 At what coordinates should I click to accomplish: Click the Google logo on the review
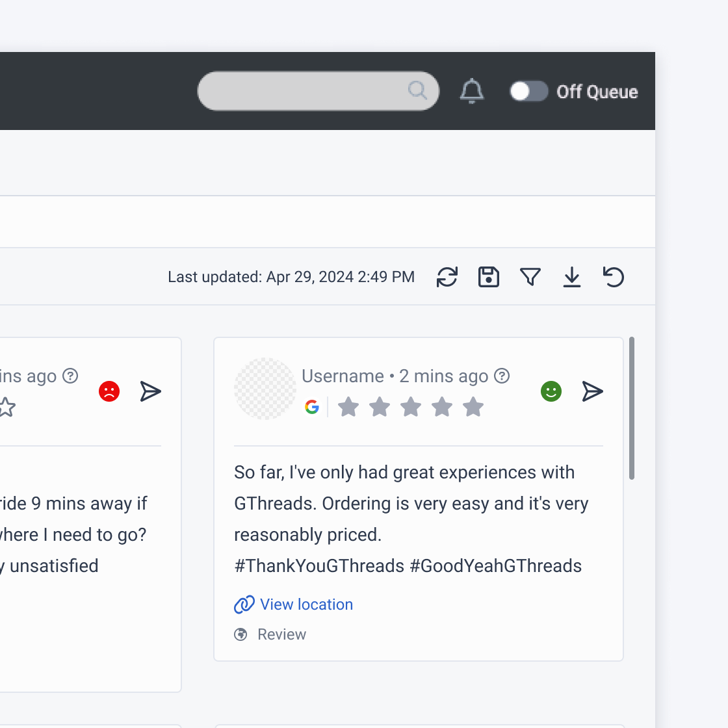tap(312, 408)
